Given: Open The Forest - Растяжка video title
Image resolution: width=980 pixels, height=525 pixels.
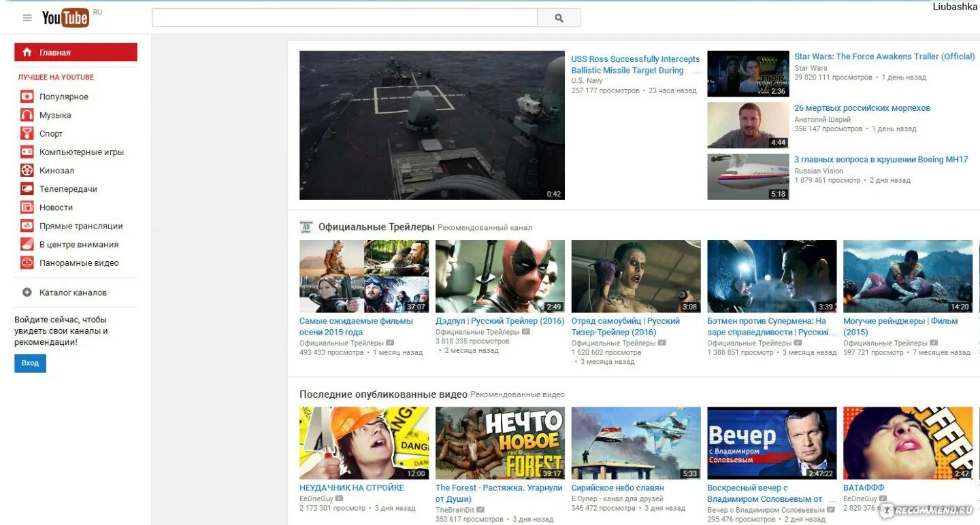Looking at the screenshot, I should [499, 494].
